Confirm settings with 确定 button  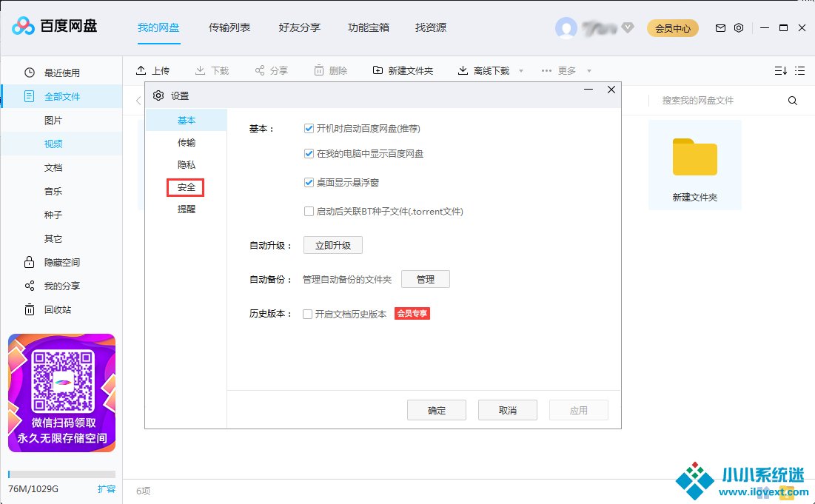pyautogui.click(x=437, y=411)
